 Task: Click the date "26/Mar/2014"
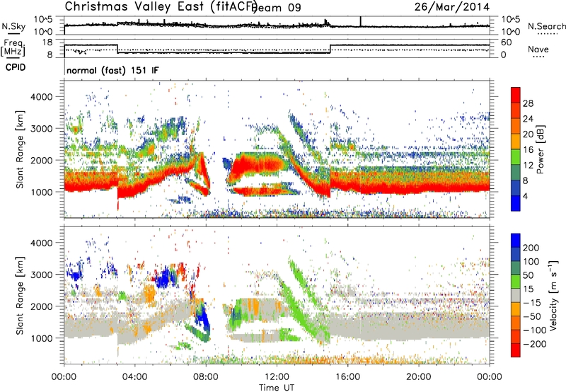pos(452,6)
